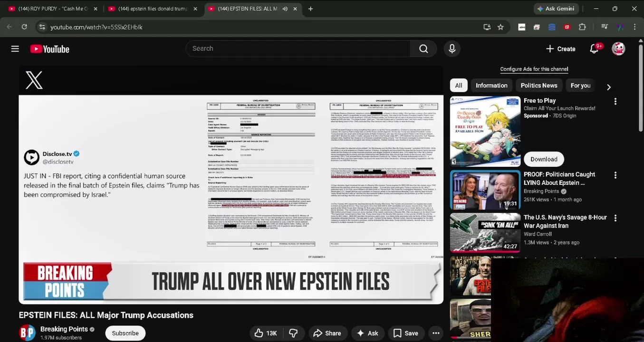Click 1.97M subscribers text
Viewport: 644px width, 342px height.
point(61,338)
